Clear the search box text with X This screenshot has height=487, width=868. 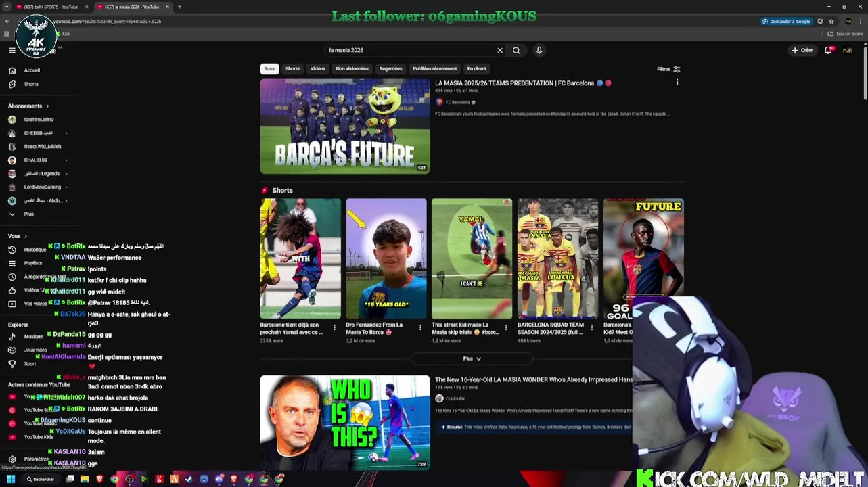500,50
